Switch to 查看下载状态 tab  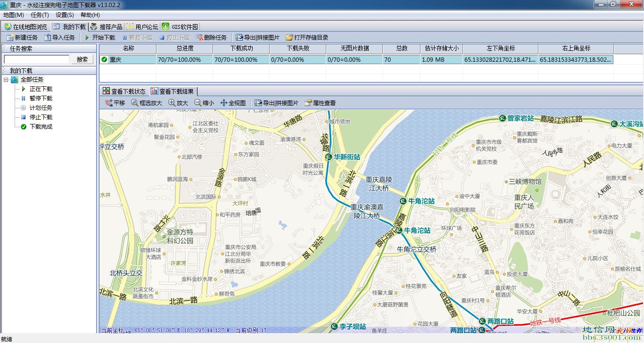[x=124, y=91]
